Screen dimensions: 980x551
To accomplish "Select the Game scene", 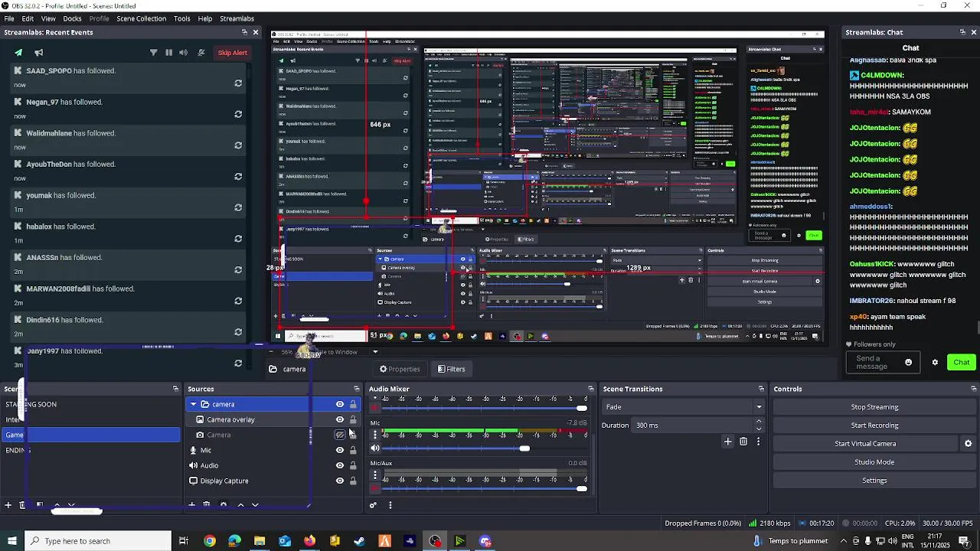I will point(90,435).
